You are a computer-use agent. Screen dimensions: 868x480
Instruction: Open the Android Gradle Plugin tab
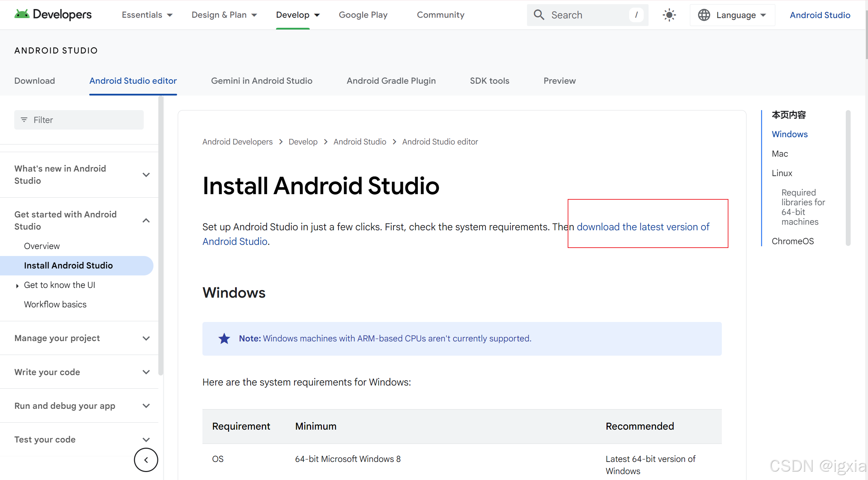391,81
